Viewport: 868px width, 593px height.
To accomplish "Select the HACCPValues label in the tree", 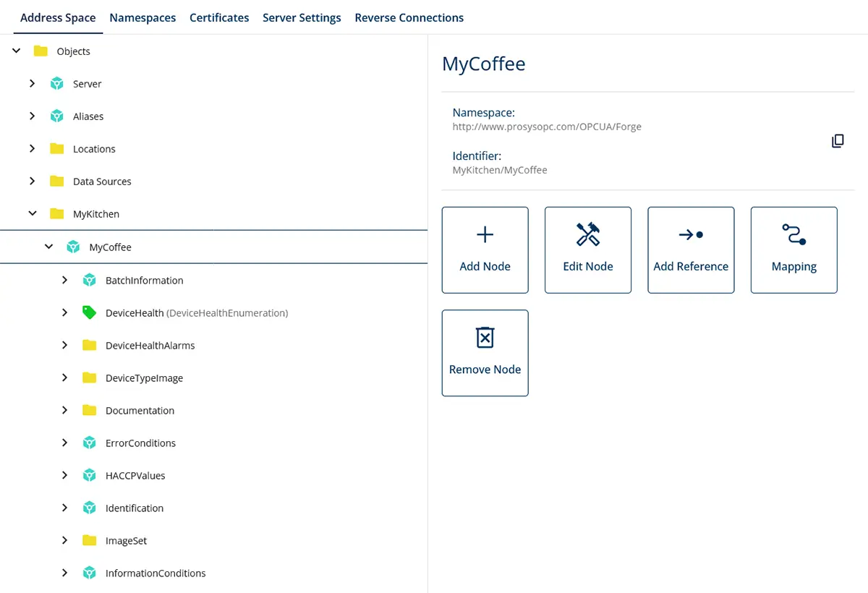I will pos(135,476).
